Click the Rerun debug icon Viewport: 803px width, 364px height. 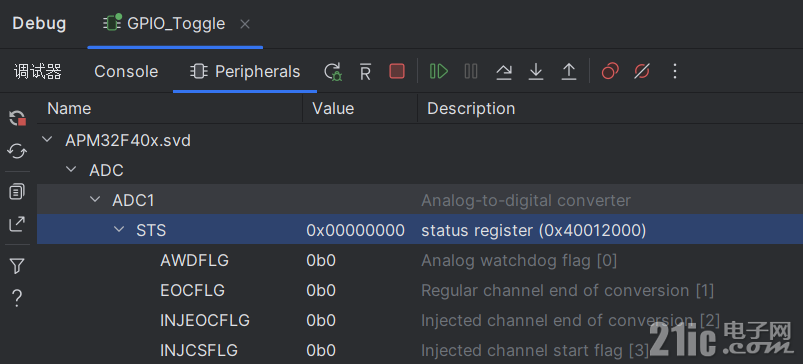pos(333,71)
